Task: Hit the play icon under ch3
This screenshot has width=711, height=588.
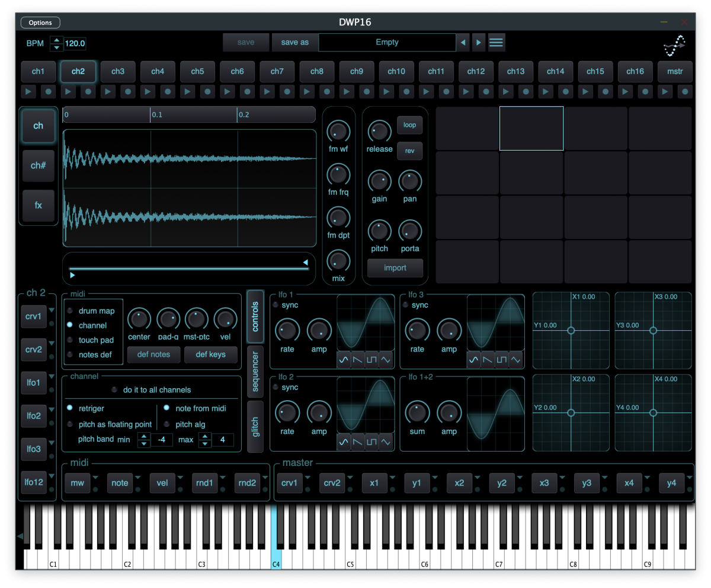Action: (x=108, y=92)
